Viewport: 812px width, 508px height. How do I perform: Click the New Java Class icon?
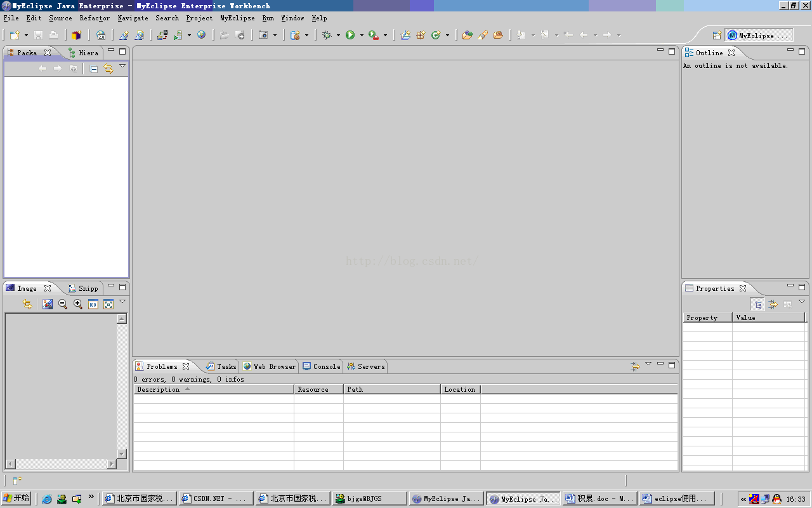(x=436, y=36)
